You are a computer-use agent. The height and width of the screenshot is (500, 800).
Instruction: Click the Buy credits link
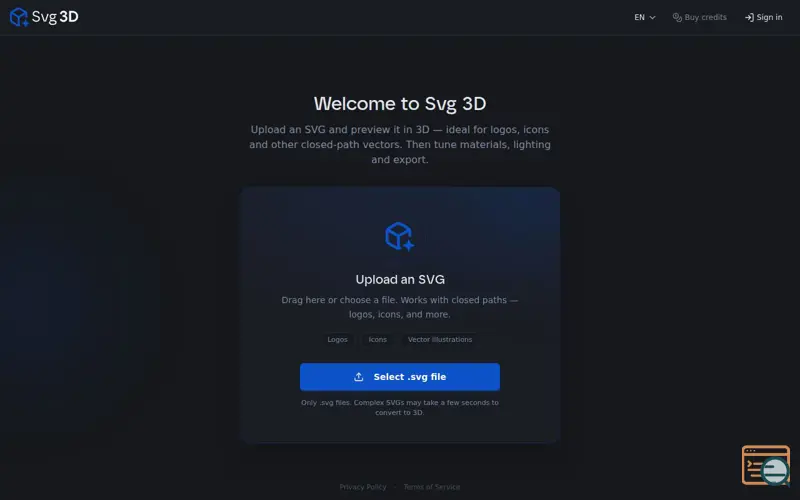(x=699, y=17)
